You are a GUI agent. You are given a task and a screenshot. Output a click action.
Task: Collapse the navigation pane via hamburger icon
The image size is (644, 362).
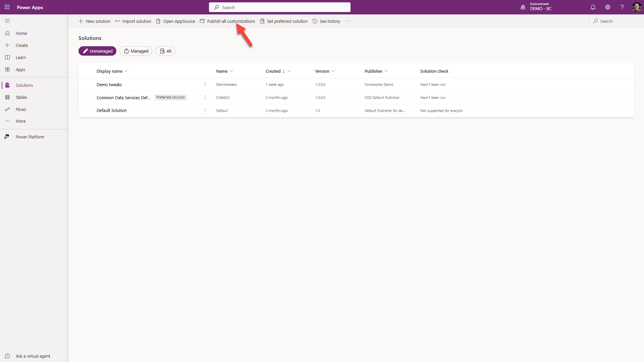[7, 21]
